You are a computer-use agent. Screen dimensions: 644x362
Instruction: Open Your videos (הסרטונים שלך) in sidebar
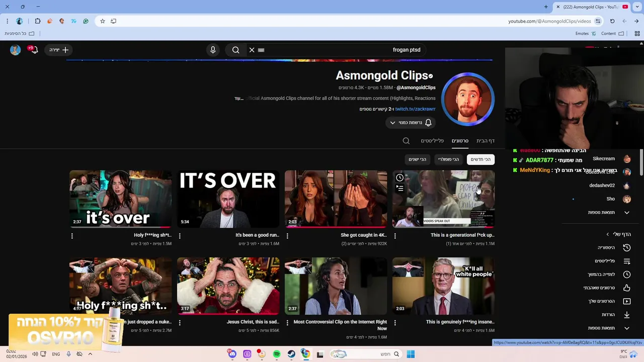coord(609,301)
